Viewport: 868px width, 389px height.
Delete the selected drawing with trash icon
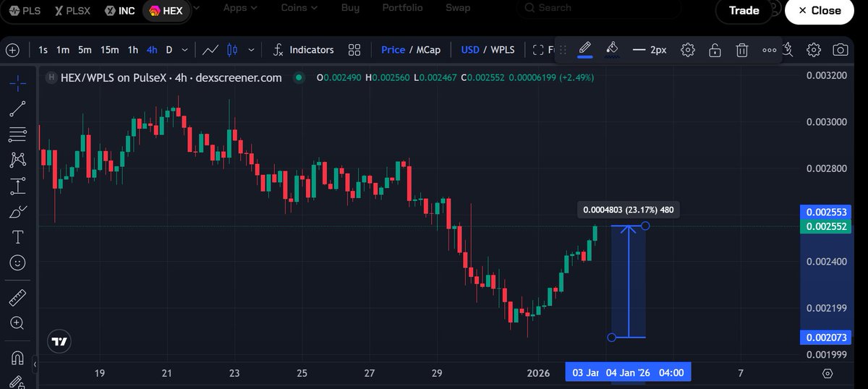[741, 50]
